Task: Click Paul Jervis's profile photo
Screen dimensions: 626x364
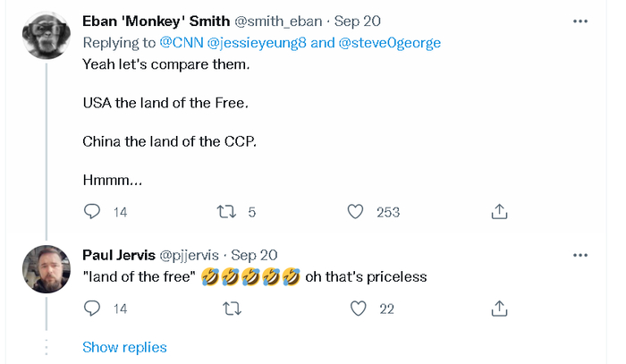Action: [x=47, y=268]
